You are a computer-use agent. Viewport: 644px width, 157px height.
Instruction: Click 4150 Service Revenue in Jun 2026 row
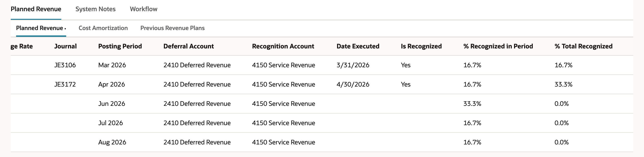[284, 104]
